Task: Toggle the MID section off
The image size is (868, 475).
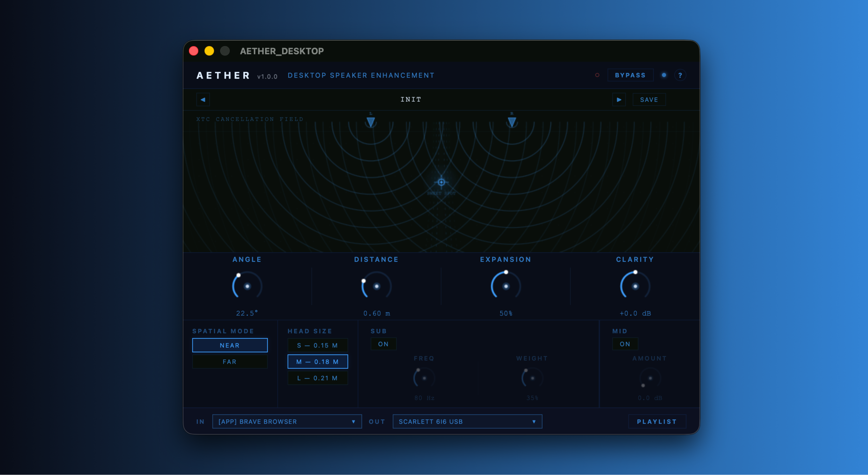Action: (625, 344)
